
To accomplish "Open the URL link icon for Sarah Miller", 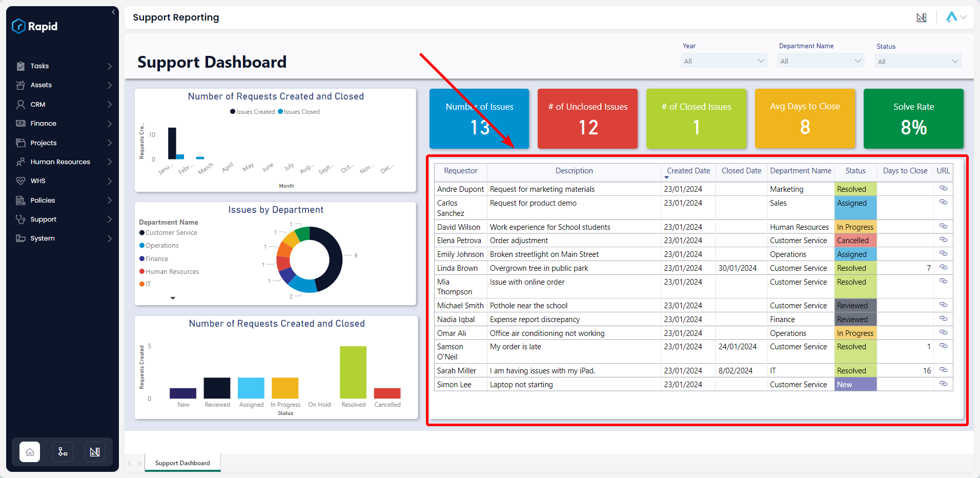I will tap(943, 370).
